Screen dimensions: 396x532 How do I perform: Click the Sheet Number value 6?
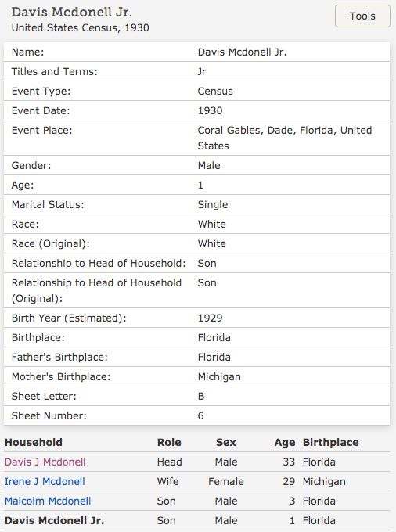[x=201, y=415]
